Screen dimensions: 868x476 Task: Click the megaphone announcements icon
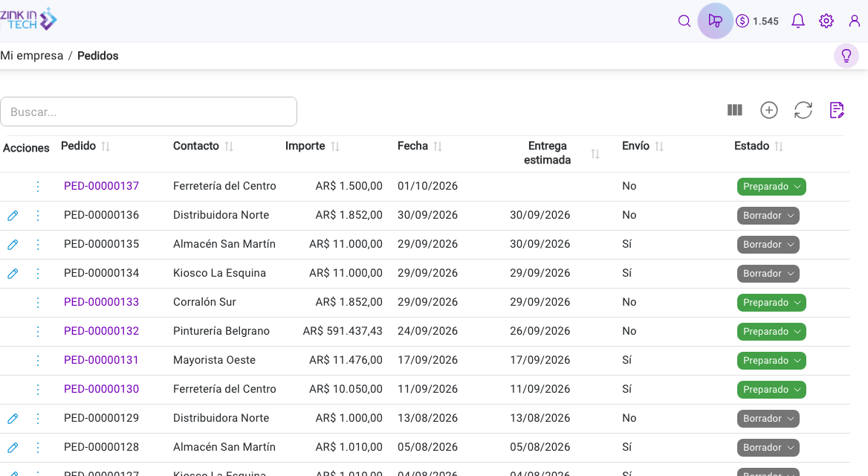[715, 21]
